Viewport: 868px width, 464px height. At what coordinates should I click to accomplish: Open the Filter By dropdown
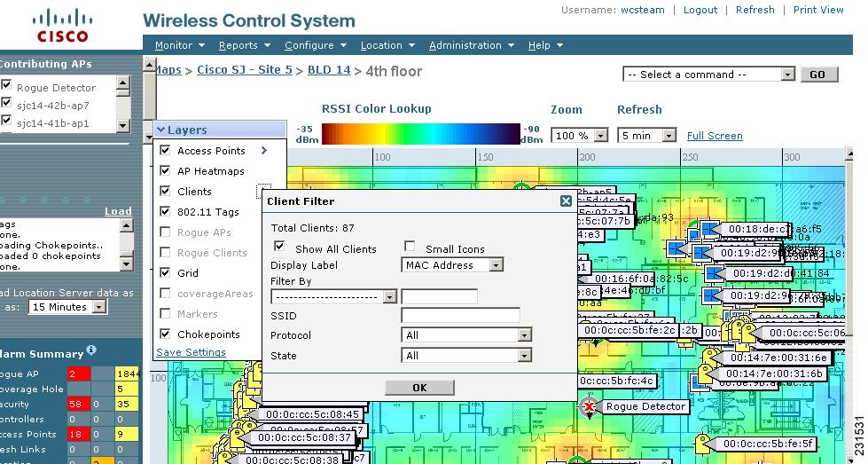(x=333, y=297)
